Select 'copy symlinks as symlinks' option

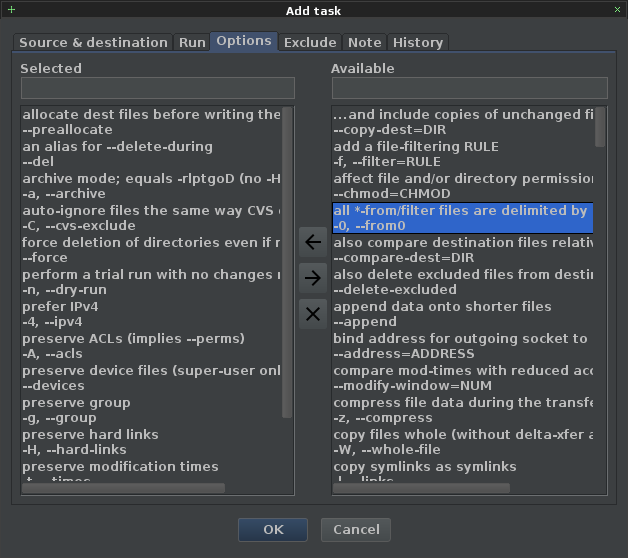(x=463, y=471)
